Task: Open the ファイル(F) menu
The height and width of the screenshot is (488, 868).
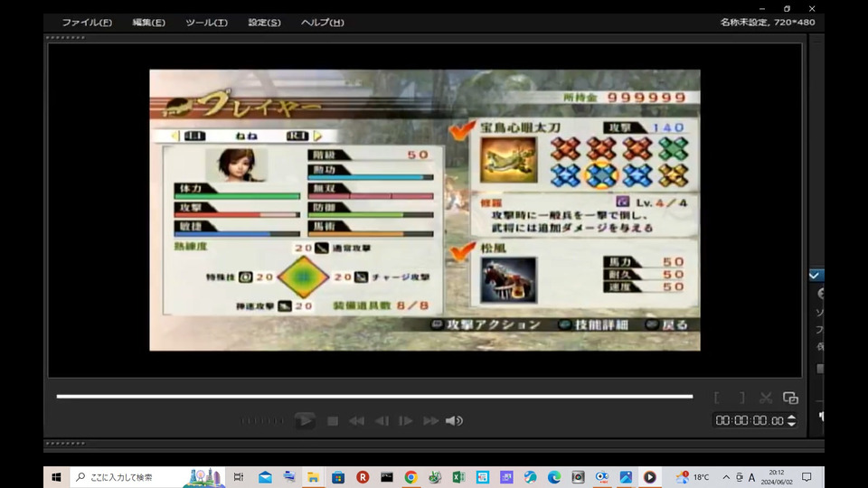Action: (87, 23)
